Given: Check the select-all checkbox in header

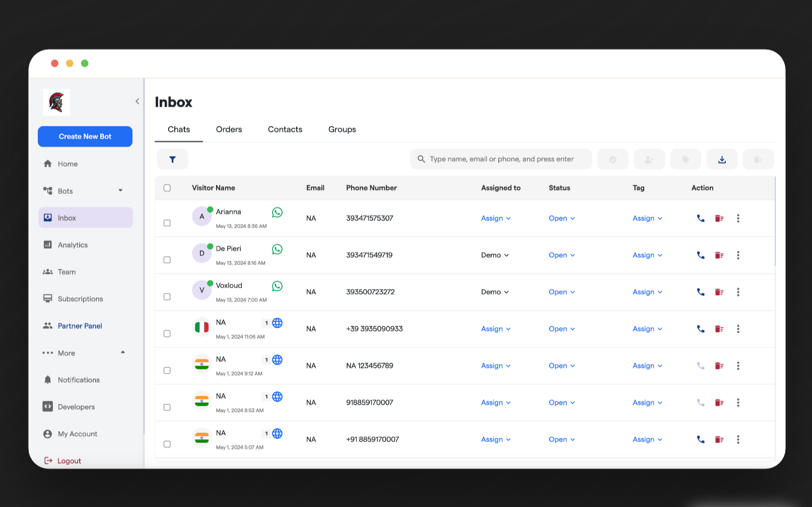Looking at the screenshot, I should click(167, 188).
